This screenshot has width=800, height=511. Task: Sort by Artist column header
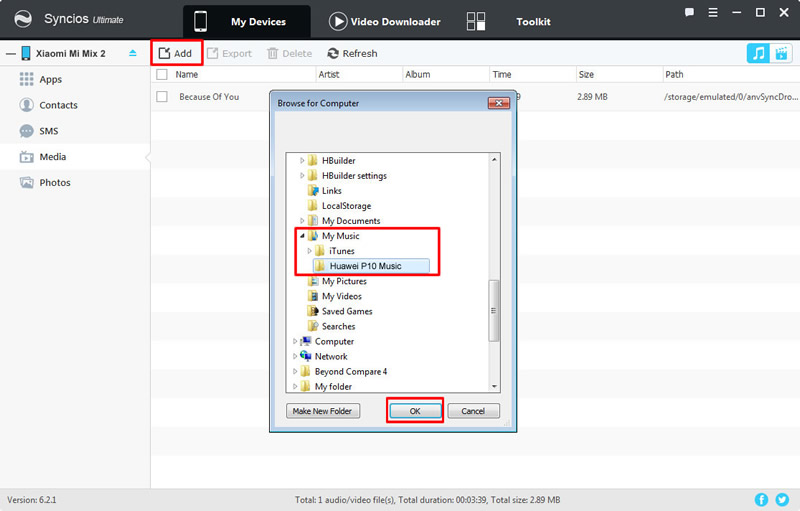click(x=329, y=74)
